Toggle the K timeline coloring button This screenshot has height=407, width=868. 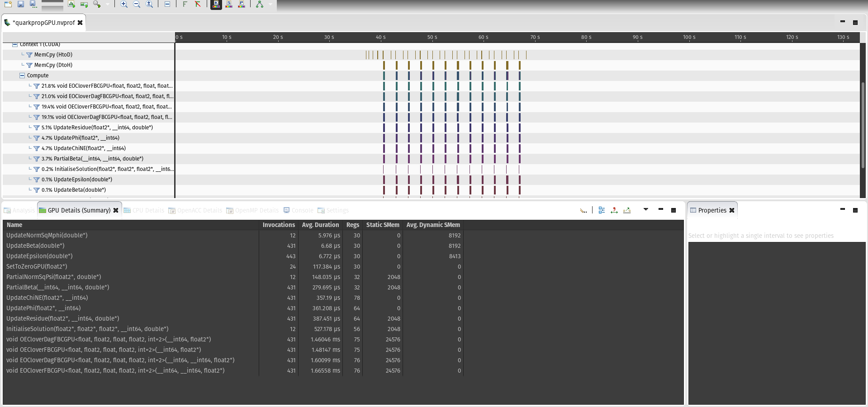click(x=216, y=4)
